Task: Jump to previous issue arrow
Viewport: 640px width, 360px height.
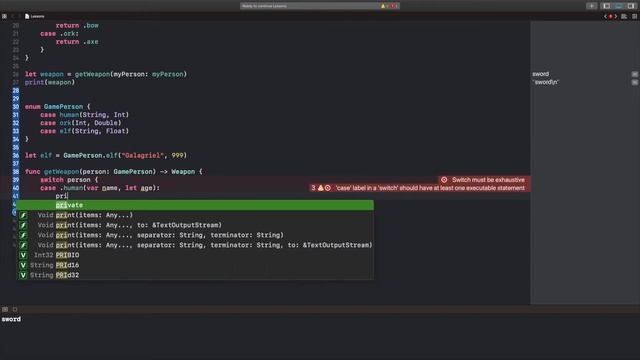Action: pos(605,16)
